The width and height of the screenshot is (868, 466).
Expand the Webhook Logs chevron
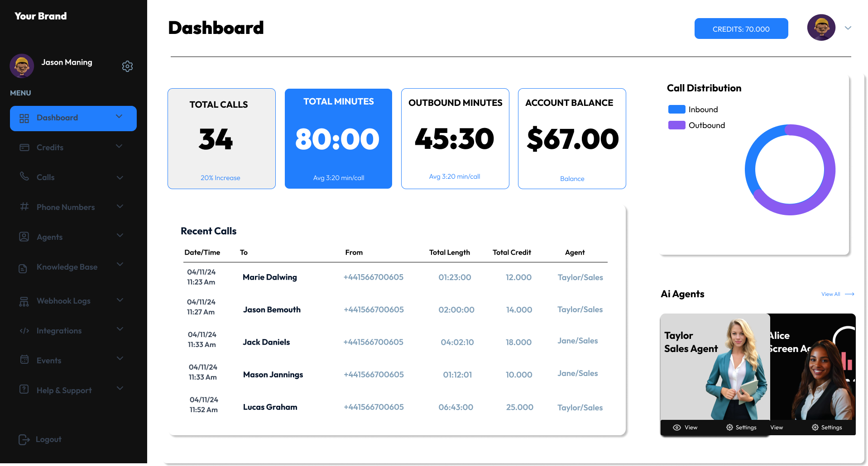point(120,300)
